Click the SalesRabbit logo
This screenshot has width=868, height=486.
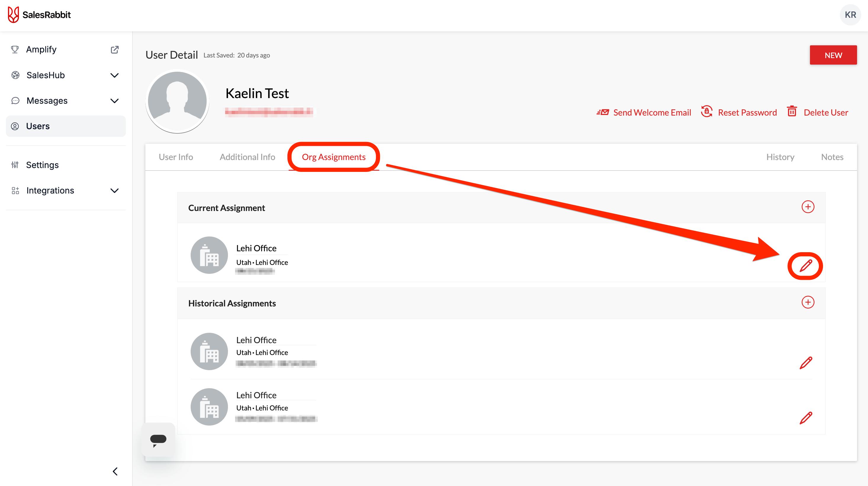[39, 15]
